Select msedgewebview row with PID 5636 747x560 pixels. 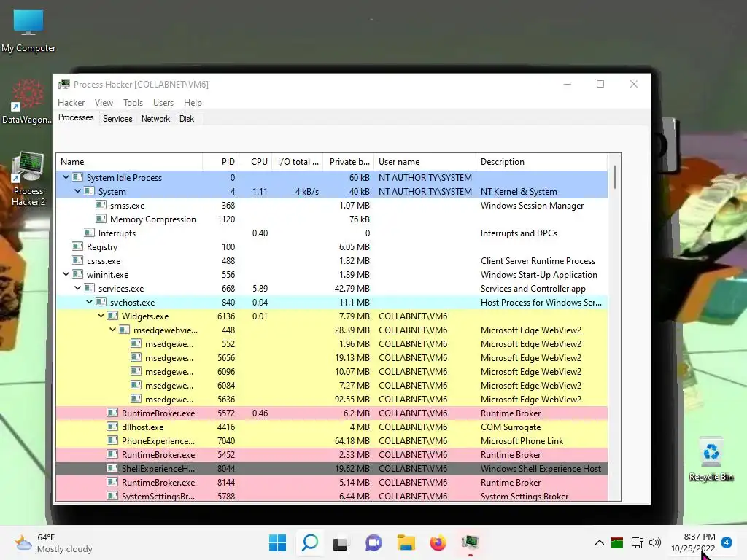pyautogui.click(x=332, y=399)
